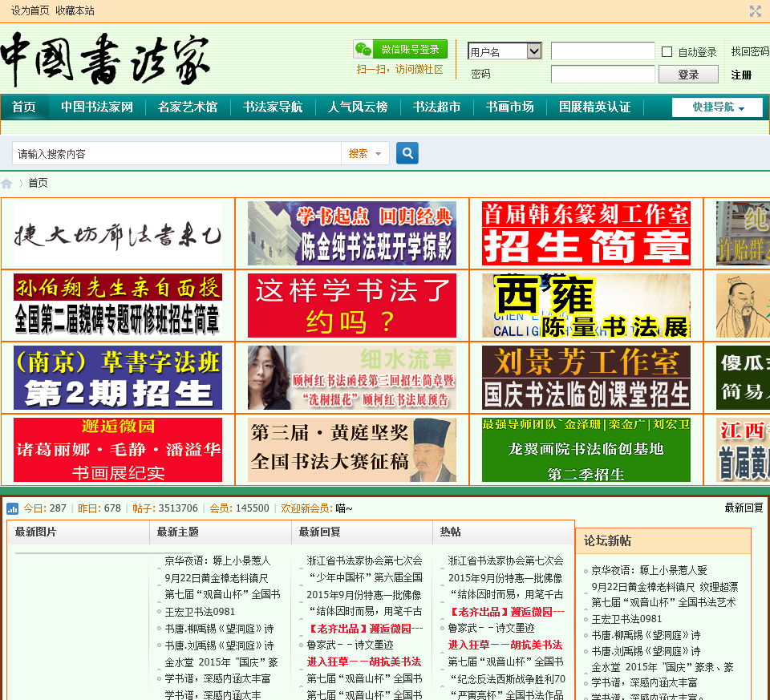Click the 登录 button
Viewport: 770px width, 700px height.
pyautogui.click(x=688, y=75)
